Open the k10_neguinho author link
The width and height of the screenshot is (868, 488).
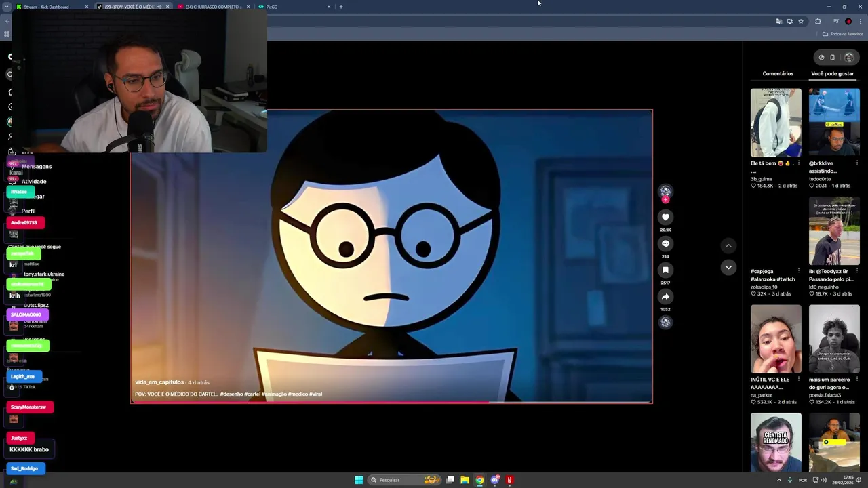(x=823, y=287)
